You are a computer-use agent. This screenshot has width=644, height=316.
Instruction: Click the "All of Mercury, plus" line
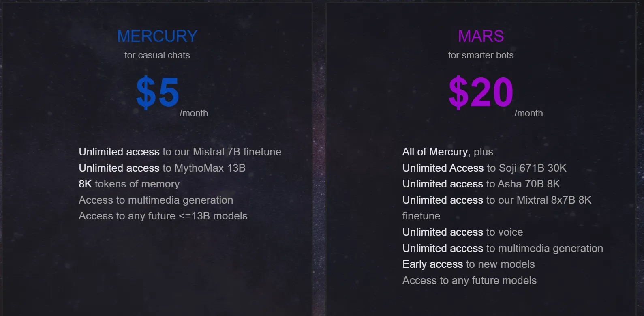(447, 152)
